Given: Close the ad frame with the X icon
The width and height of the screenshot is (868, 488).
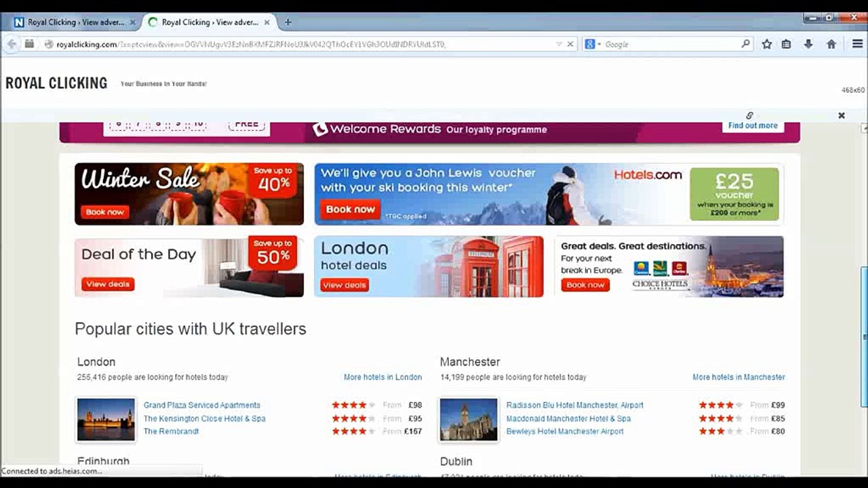Looking at the screenshot, I should 842,116.
